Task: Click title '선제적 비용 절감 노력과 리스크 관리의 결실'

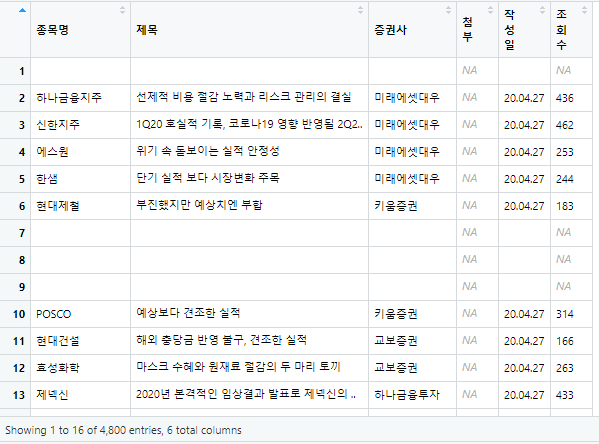Action: [244, 97]
